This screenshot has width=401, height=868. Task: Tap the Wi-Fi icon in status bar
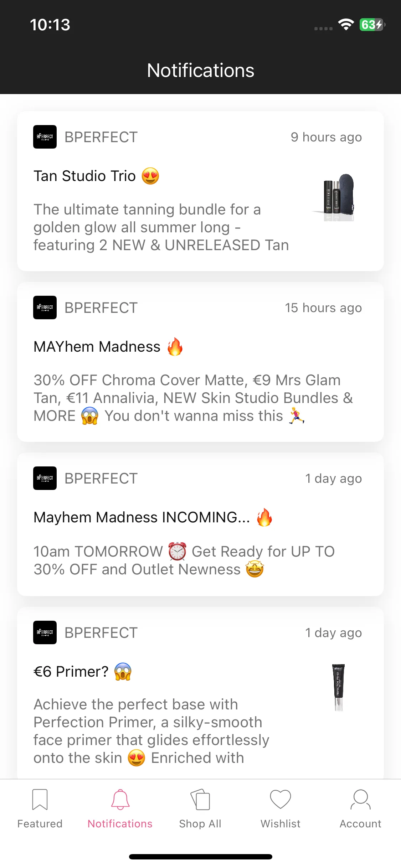point(346,25)
